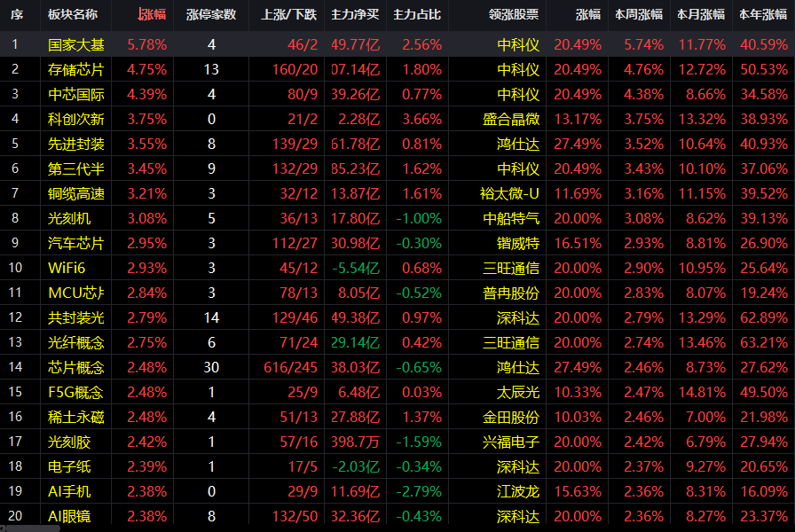Select leading stock 金田股份

[511, 417]
